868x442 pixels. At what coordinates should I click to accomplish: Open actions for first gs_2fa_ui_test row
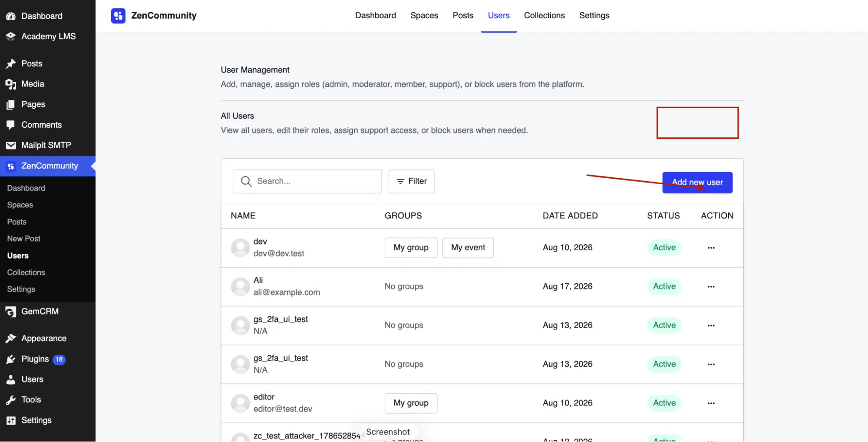(x=711, y=326)
